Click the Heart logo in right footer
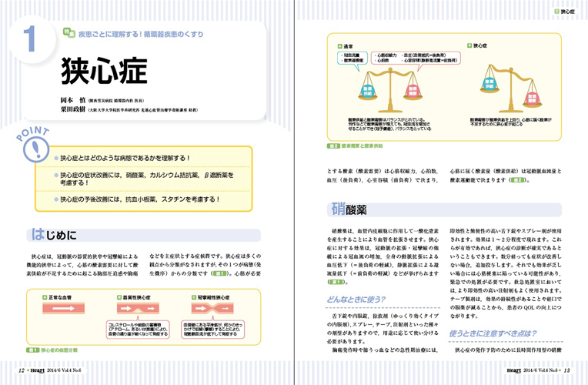 click(x=514, y=370)
